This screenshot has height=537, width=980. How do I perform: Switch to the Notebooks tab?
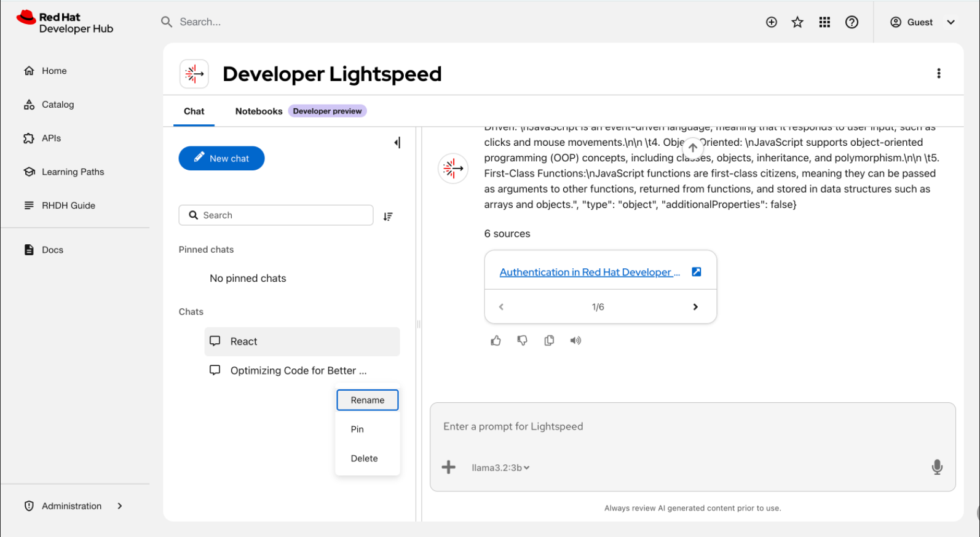(x=259, y=111)
